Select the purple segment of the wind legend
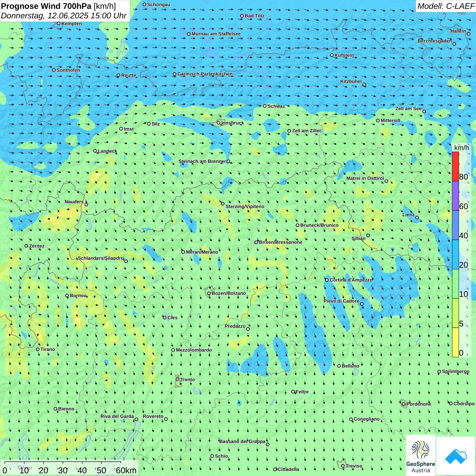Image resolution: width=476 pixels, height=476 pixels. [x=455, y=196]
